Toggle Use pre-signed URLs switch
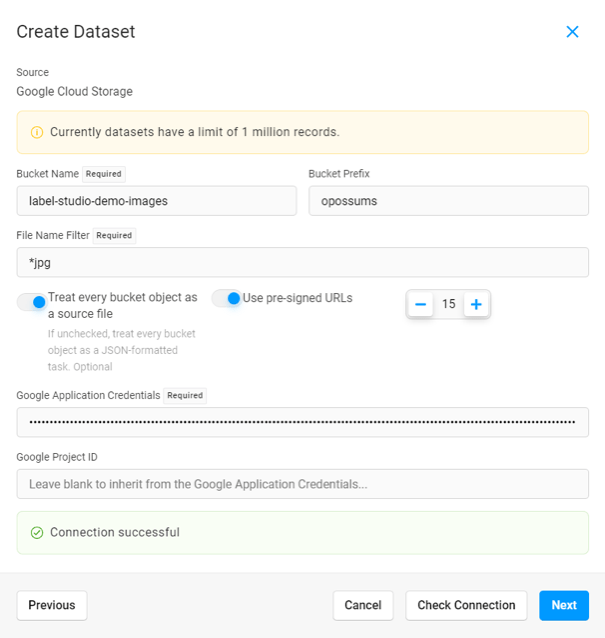The image size is (605, 638). pyautogui.click(x=226, y=298)
